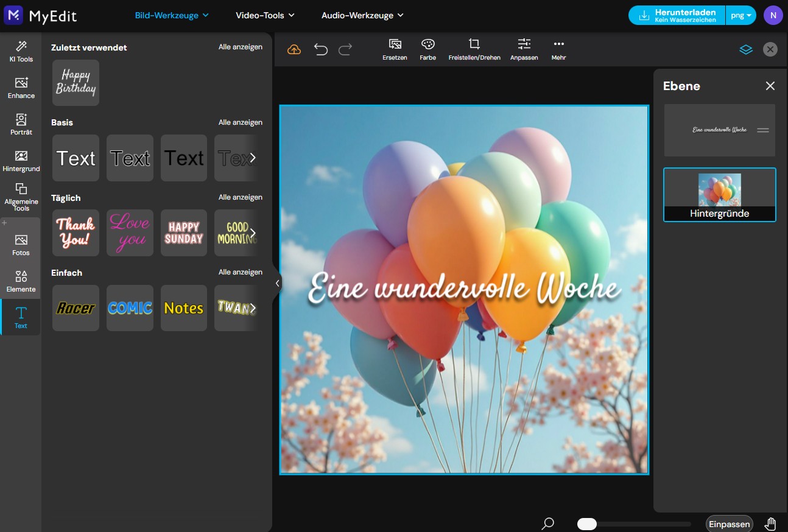Click the Herunterladen download button
This screenshot has width=788, height=532.
click(x=677, y=15)
